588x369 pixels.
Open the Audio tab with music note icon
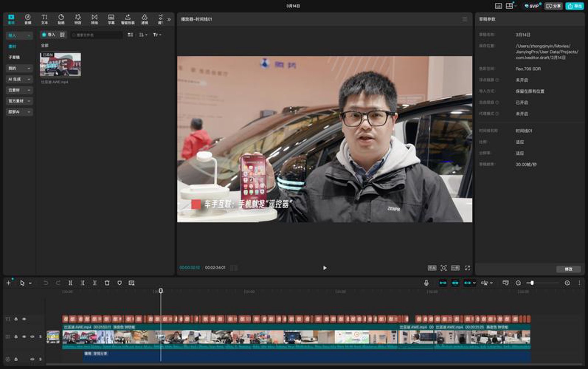pyautogui.click(x=28, y=19)
